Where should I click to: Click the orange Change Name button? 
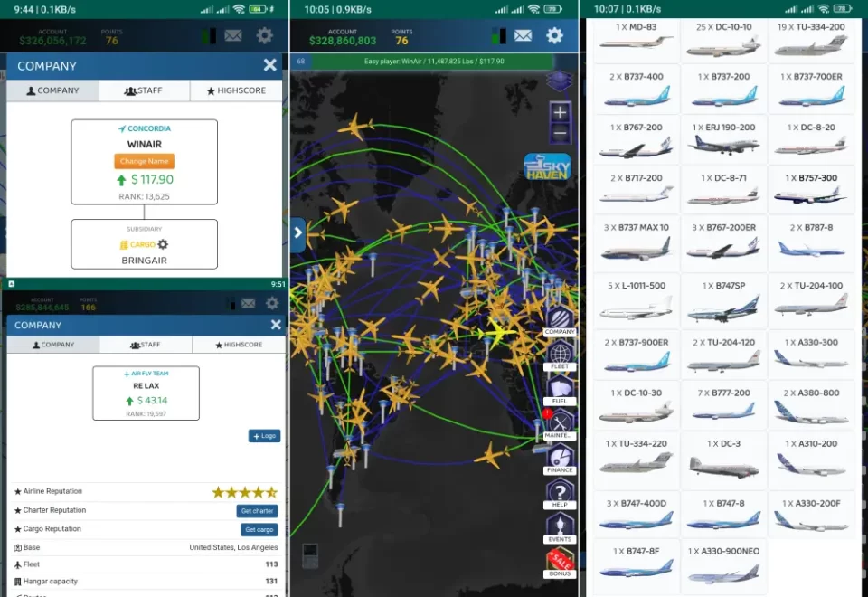pyautogui.click(x=144, y=161)
